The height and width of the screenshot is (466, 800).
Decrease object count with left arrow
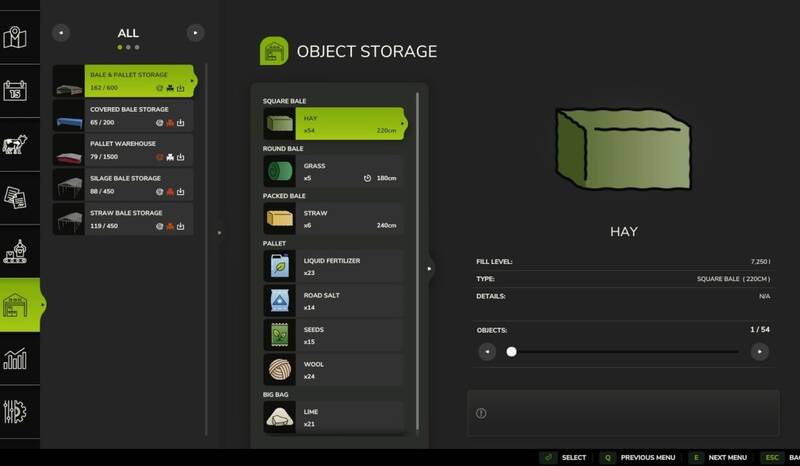coord(487,351)
